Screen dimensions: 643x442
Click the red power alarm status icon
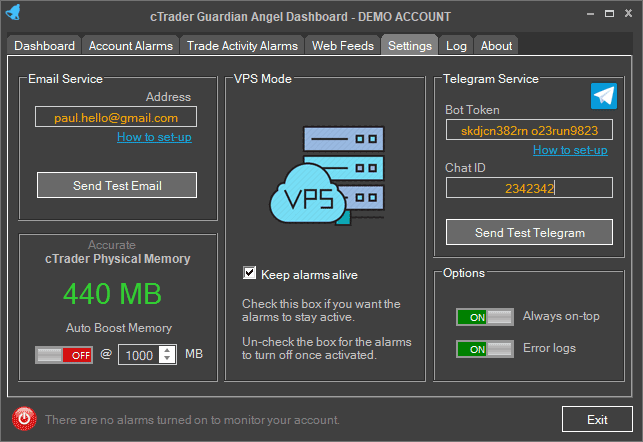click(x=24, y=419)
